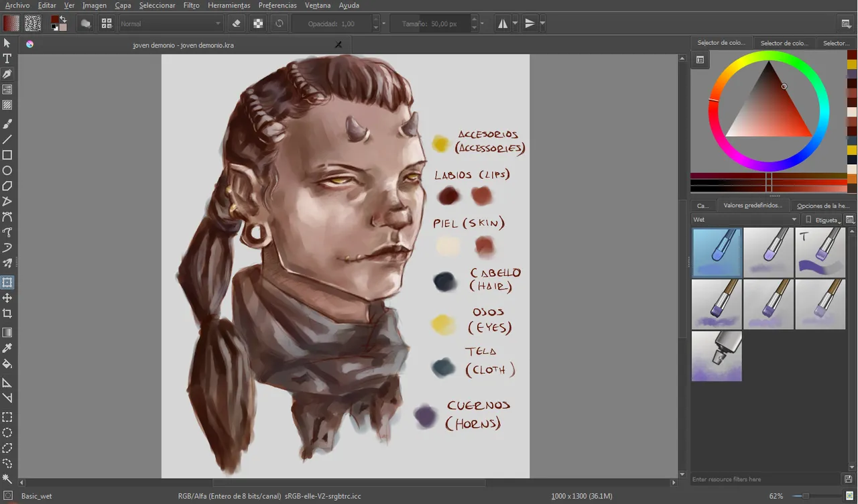
Task: Select the Ellipse shape tool
Action: coord(7,170)
